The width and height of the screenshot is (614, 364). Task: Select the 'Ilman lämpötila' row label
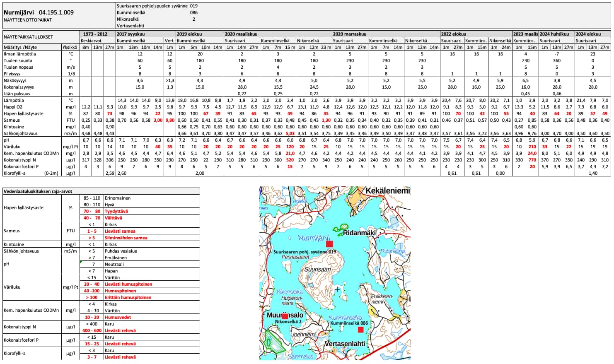[x=19, y=54]
